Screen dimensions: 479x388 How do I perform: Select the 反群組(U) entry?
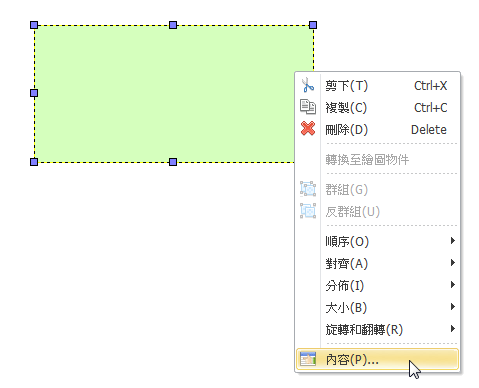click(377, 212)
